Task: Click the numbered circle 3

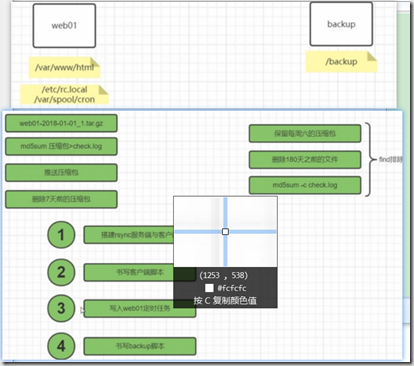Action: (61, 308)
